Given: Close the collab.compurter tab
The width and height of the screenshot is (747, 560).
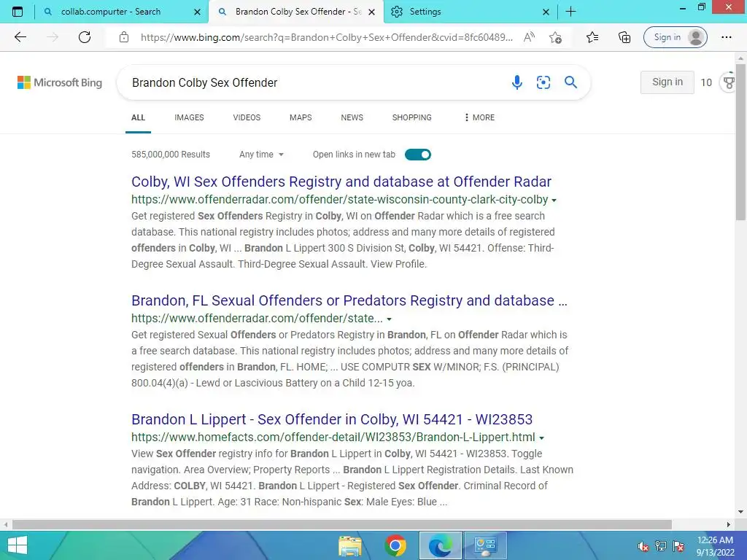Looking at the screenshot, I should pyautogui.click(x=197, y=12).
